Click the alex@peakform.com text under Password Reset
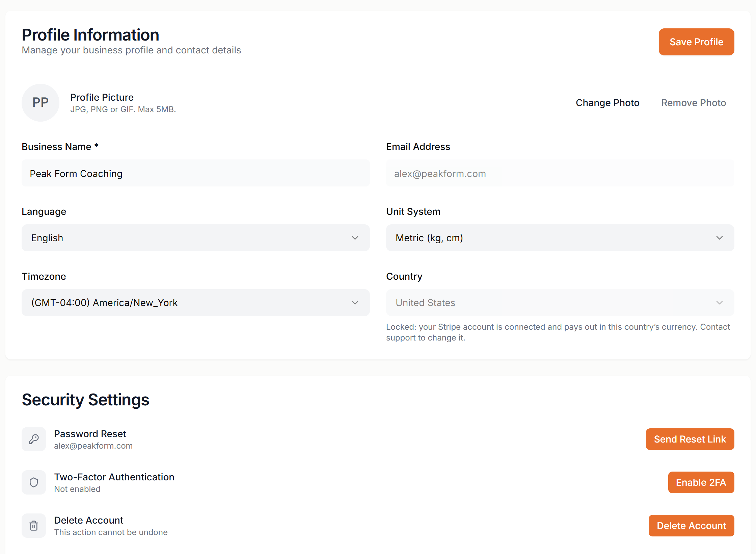The height and width of the screenshot is (554, 756). click(x=93, y=446)
